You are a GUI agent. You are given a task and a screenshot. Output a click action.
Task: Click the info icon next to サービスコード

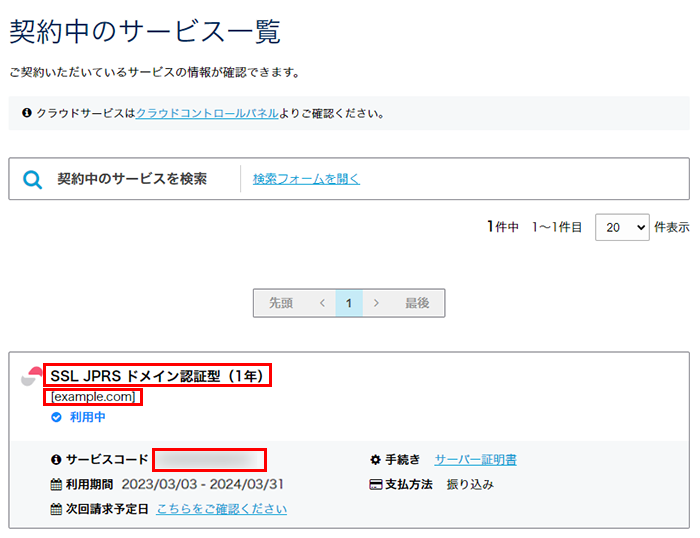56,460
